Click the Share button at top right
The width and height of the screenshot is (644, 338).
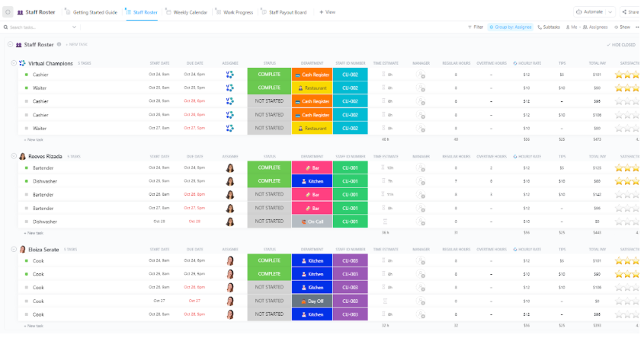(629, 12)
